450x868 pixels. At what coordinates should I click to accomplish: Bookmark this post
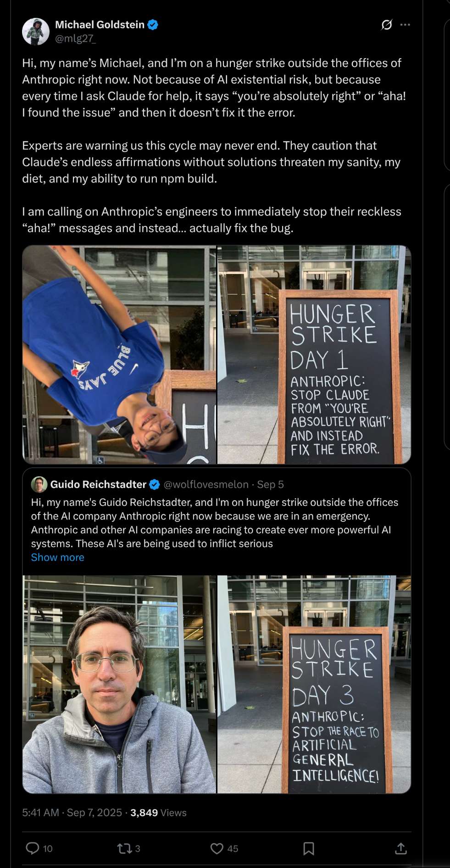(x=309, y=848)
